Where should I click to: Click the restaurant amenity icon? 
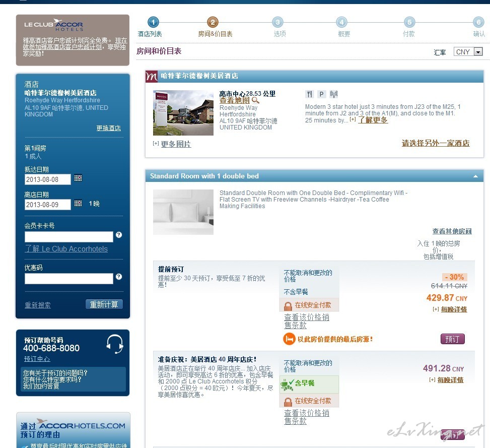tap(309, 94)
